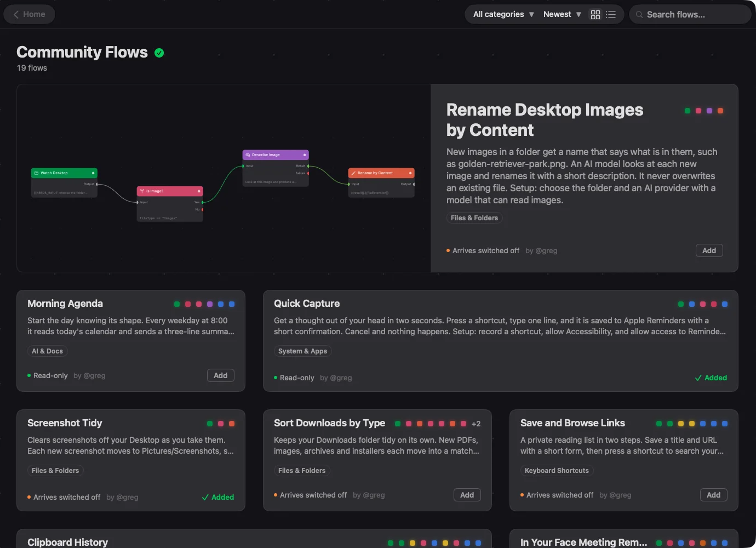756x548 pixels.
Task: Click 'Arrives switched off' on featured flow
Action: pyautogui.click(x=486, y=250)
